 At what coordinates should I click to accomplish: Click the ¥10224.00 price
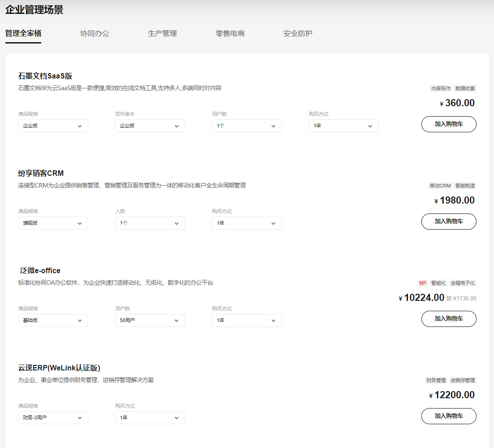click(421, 298)
